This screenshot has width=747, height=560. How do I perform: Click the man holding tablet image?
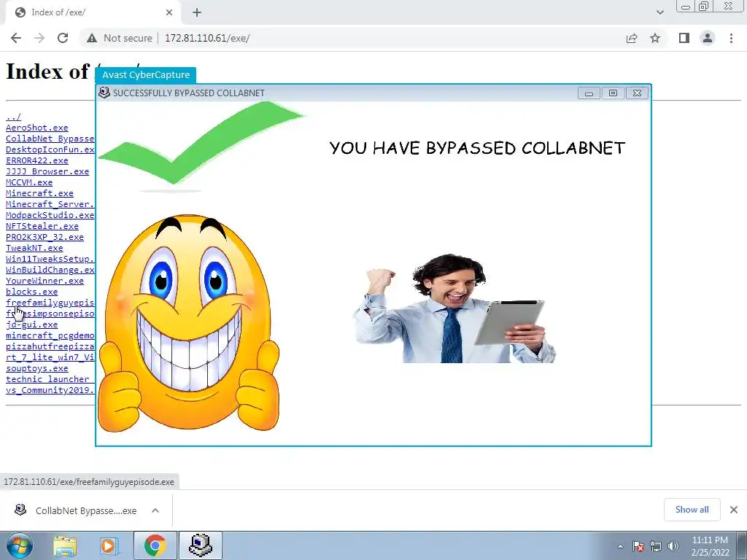tap(454, 308)
